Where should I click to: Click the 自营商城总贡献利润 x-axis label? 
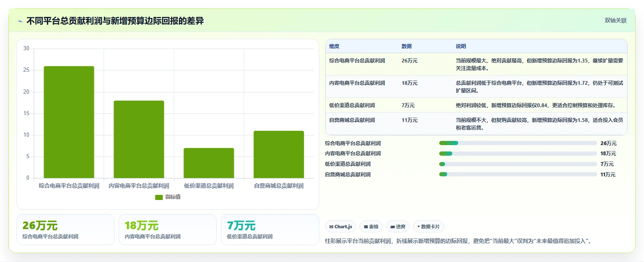coord(279,186)
